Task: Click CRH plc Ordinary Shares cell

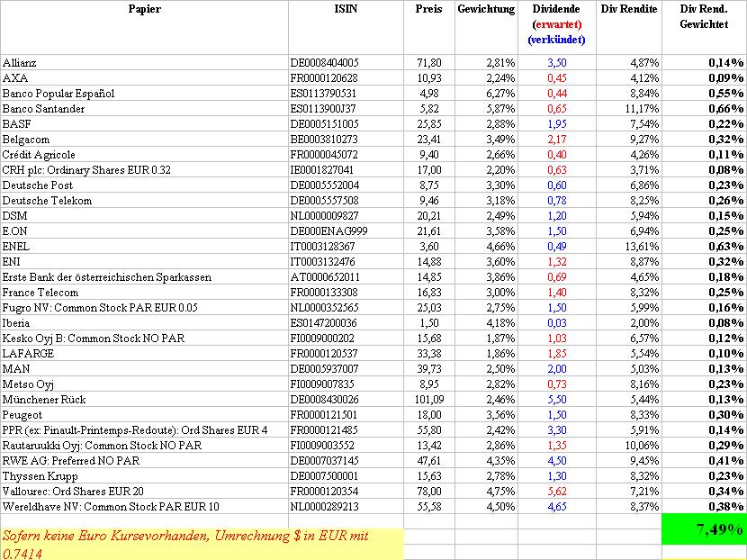Action: coord(144,169)
